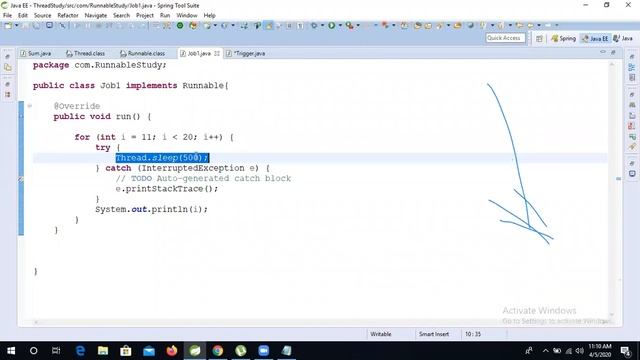This screenshot has width=640, height=360.
Task: Click the Open Perspective icon
Action: (x=539, y=38)
